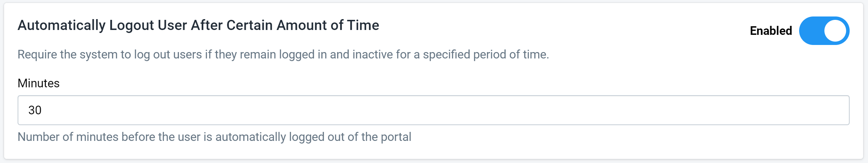This screenshot has width=868, height=163.
Task: Click "logged out of the portal" hint text
Action: (350, 137)
